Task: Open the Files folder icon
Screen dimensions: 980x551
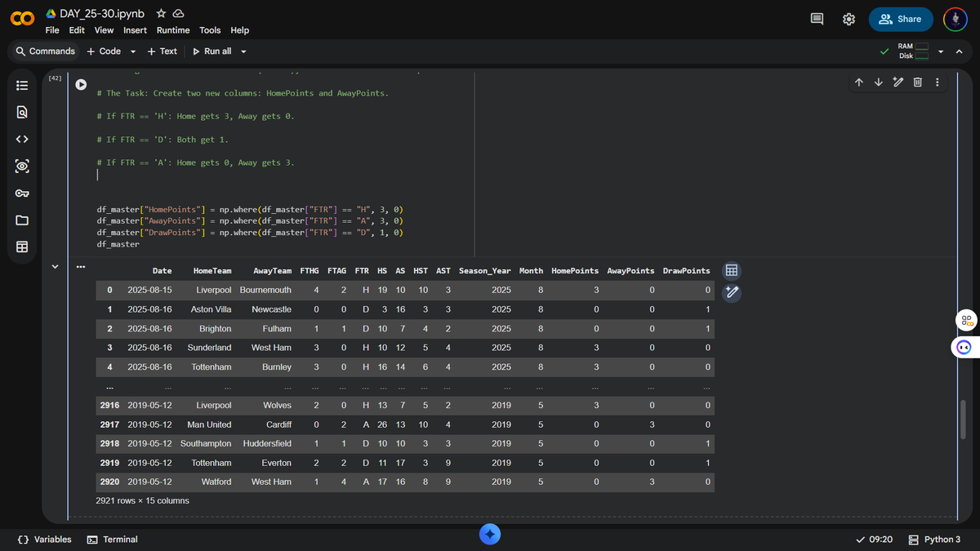Action: coord(22,220)
